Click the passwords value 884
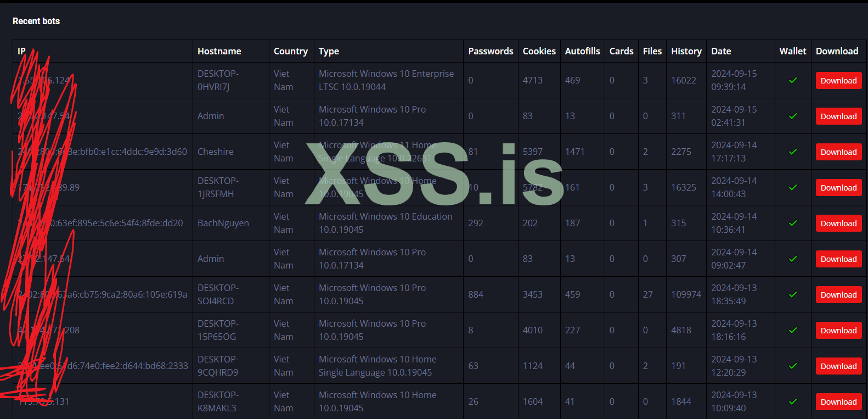This screenshot has width=868, height=419. point(476,294)
